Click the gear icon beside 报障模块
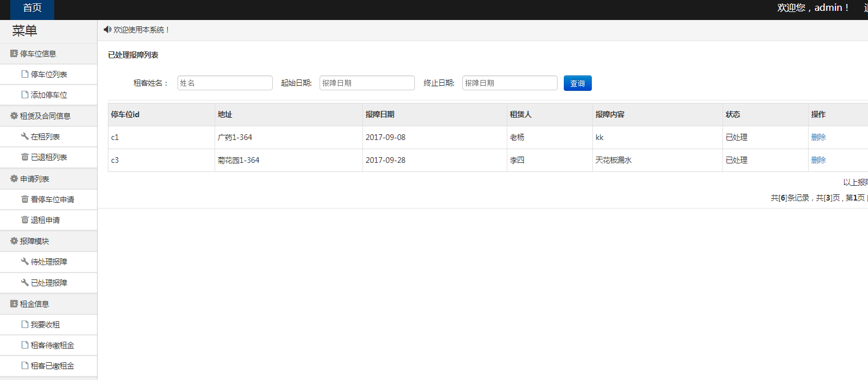The height and width of the screenshot is (380, 868). click(14, 241)
